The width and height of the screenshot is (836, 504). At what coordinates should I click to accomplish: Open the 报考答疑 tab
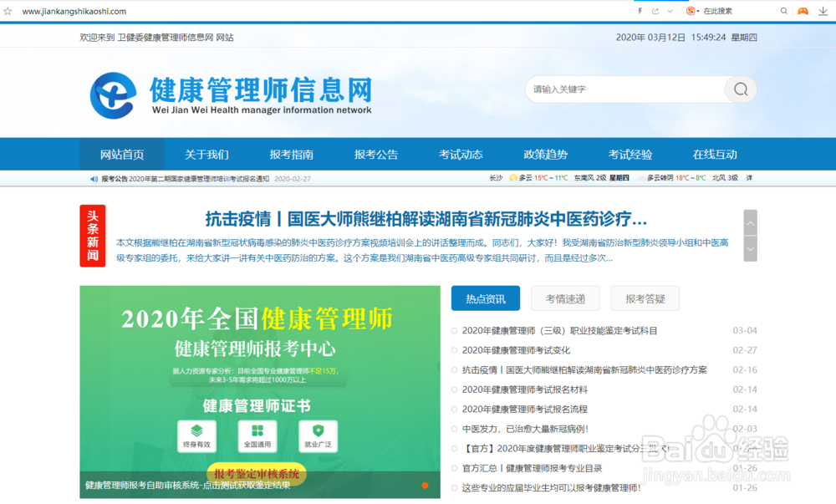click(x=645, y=298)
